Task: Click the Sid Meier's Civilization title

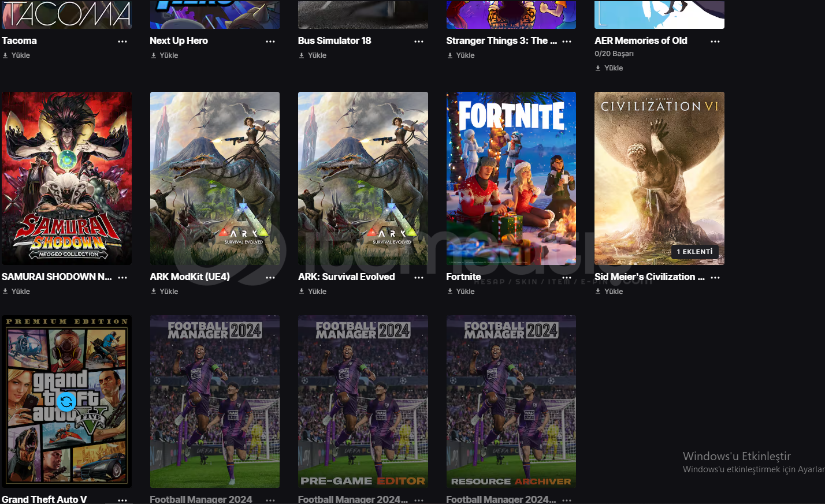Action: pyautogui.click(x=649, y=277)
